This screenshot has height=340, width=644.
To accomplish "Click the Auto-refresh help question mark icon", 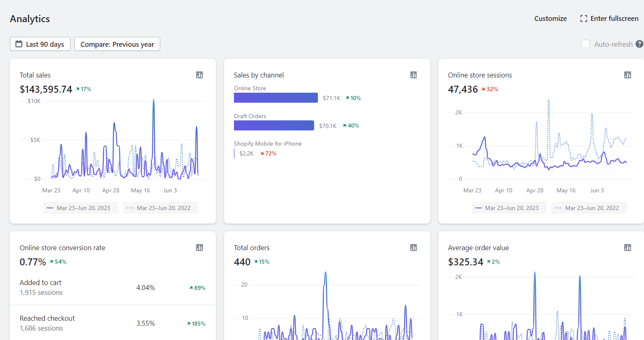I will point(639,44).
